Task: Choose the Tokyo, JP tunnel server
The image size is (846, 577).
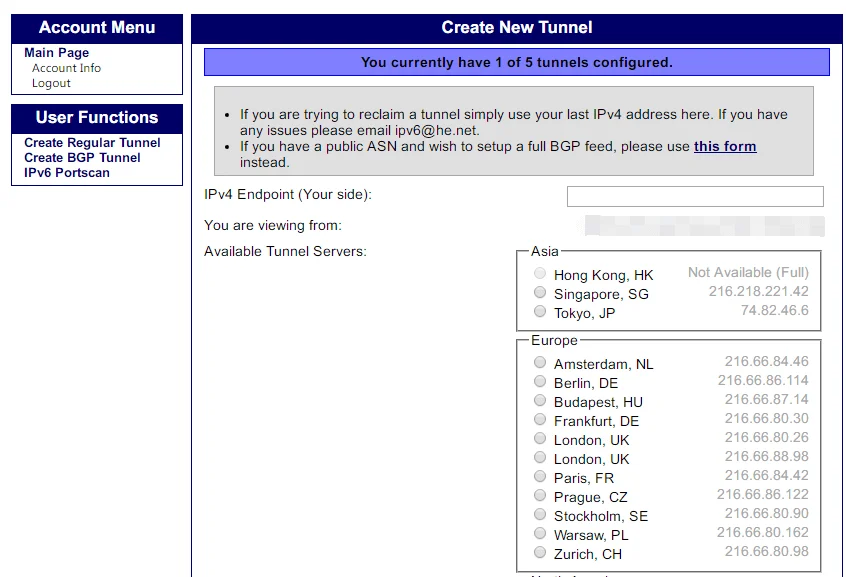Action: point(540,312)
